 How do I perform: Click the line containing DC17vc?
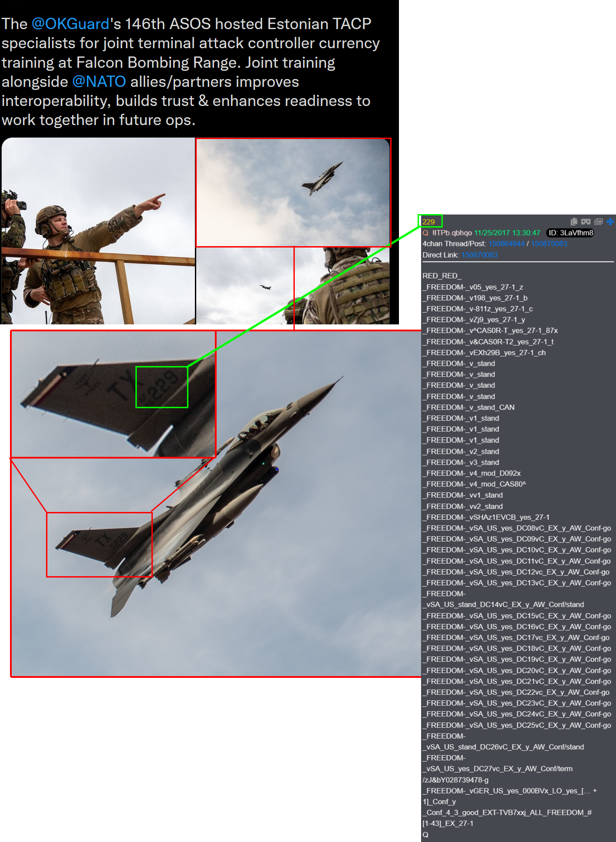(516, 637)
